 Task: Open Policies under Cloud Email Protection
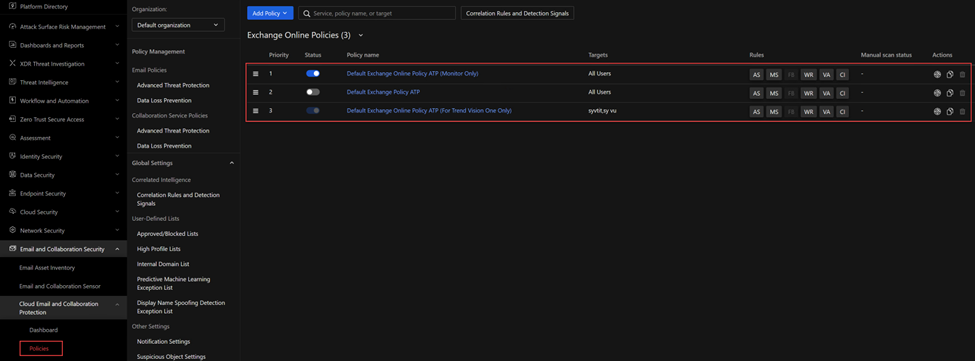click(x=41, y=349)
